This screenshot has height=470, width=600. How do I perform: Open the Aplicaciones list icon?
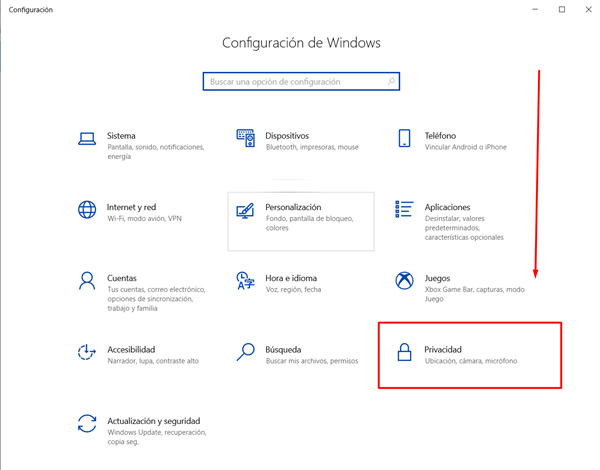coord(404,209)
